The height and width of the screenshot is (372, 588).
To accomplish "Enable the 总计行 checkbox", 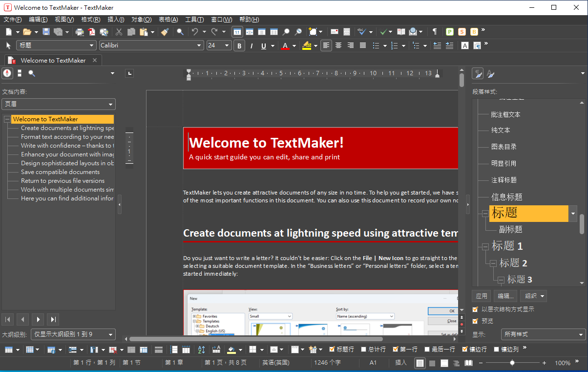I will pyautogui.click(x=364, y=350).
